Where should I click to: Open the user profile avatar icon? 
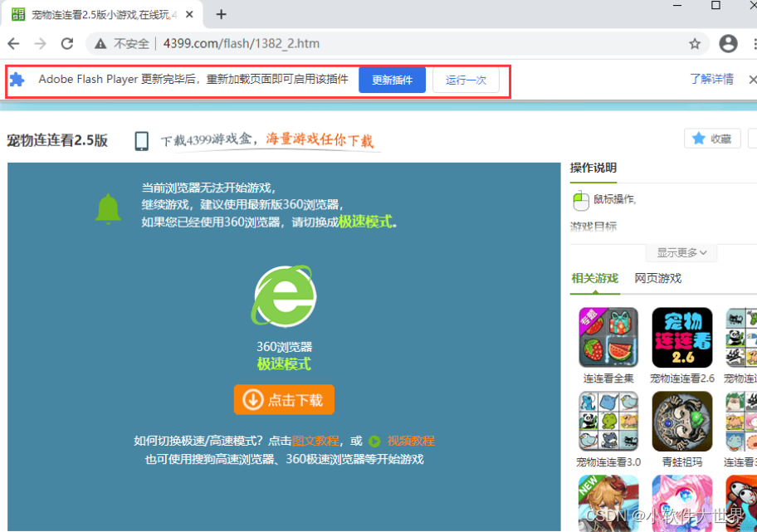[x=728, y=43]
